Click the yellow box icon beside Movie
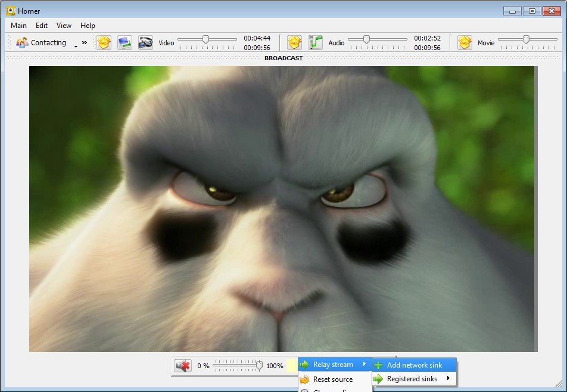 click(465, 42)
